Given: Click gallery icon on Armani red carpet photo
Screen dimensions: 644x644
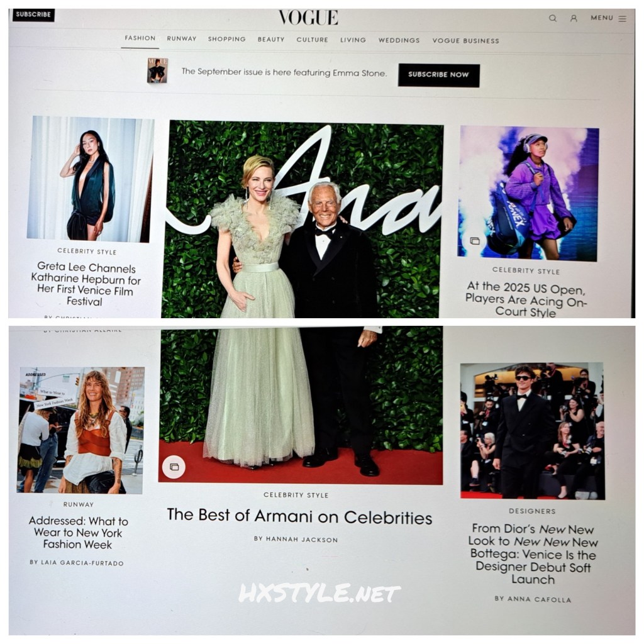Looking at the screenshot, I should tap(174, 467).
